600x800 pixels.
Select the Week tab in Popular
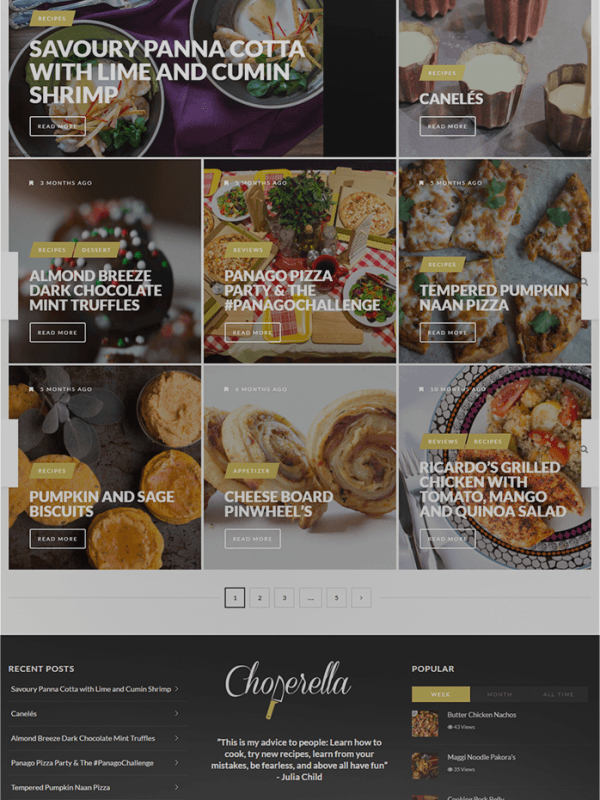(441, 694)
